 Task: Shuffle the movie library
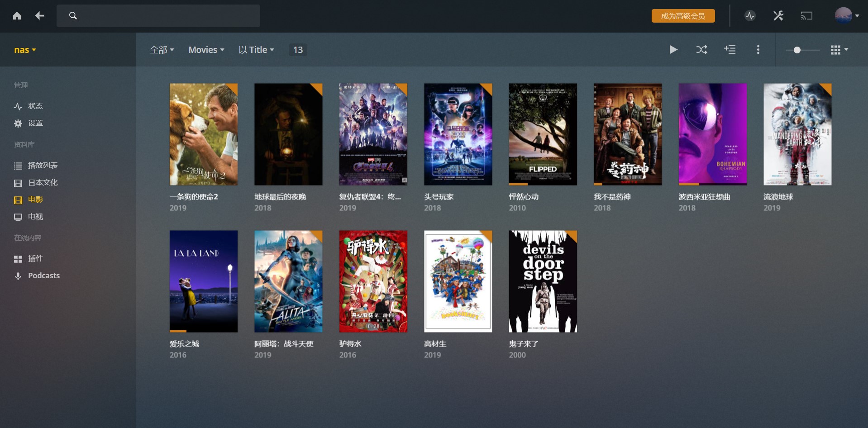point(702,50)
